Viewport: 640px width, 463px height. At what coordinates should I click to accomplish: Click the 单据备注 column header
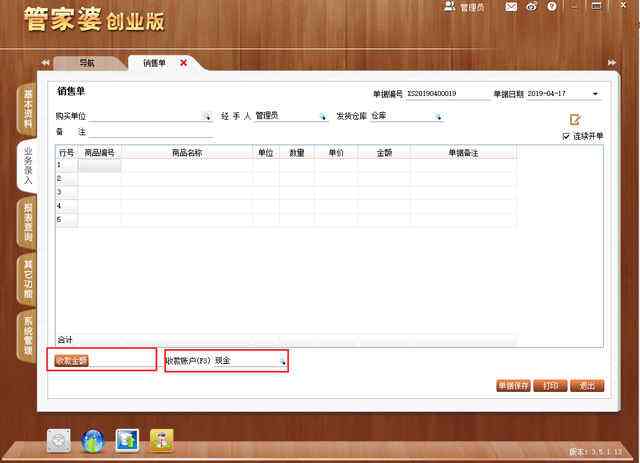tap(463, 153)
